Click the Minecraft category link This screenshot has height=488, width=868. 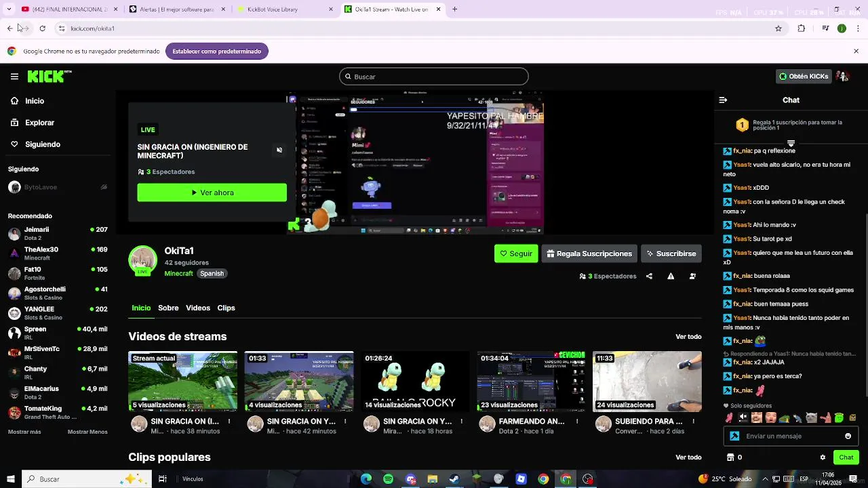coord(178,274)
